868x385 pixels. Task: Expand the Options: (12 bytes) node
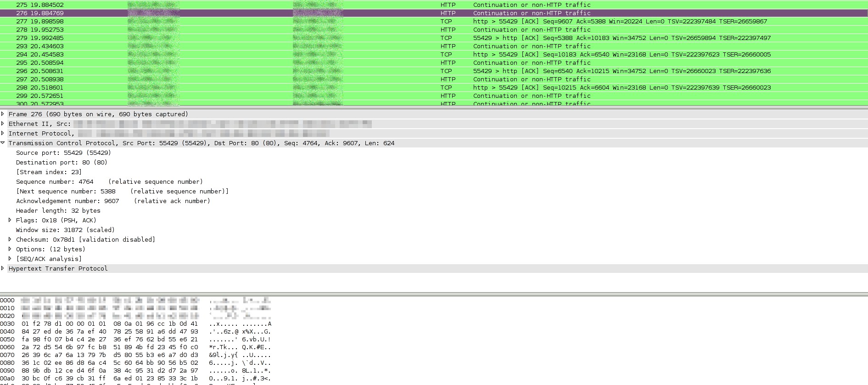pos(10,249)
